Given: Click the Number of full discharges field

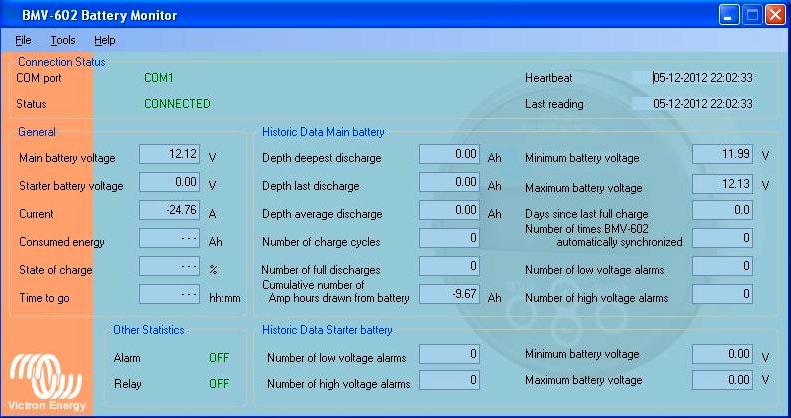Looking at the screenshot, I should point(449,266).
